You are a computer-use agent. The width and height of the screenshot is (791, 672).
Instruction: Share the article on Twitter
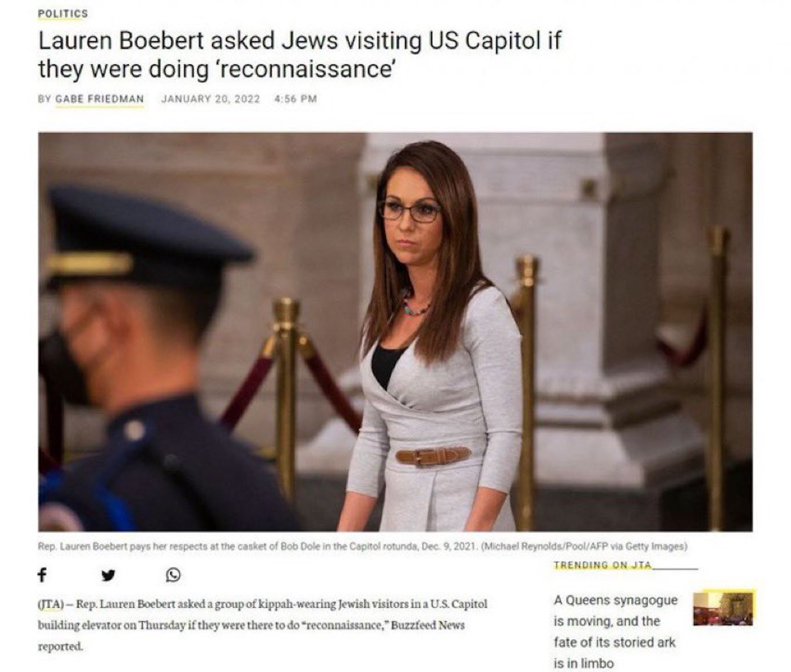[108, 575]
